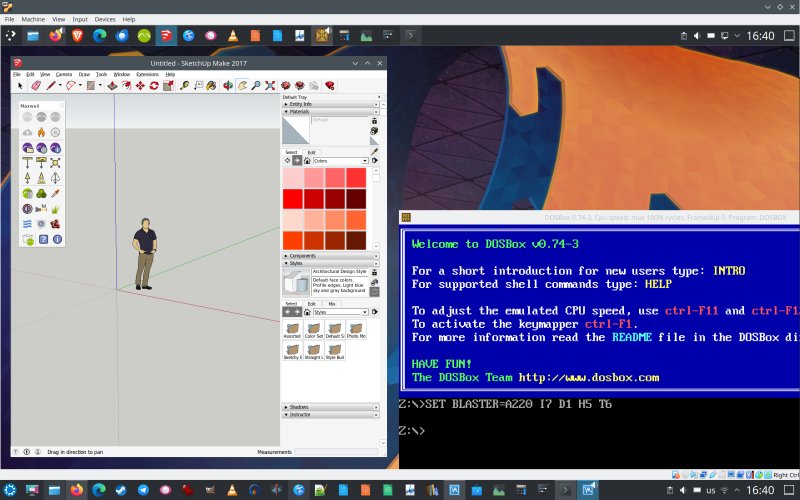Open the 3D Warehouse toolbar icon
Screen dimensions: 800x500
(286, 86)
